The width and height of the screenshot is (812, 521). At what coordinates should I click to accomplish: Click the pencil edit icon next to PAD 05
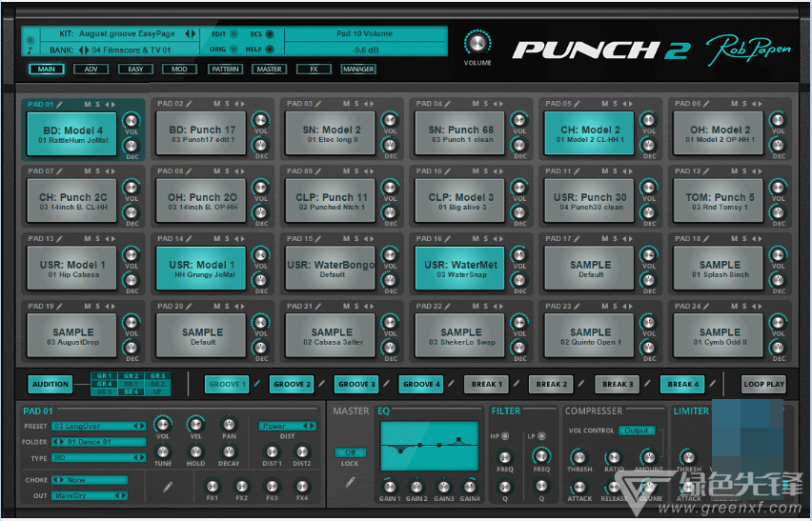pos(578,104)
